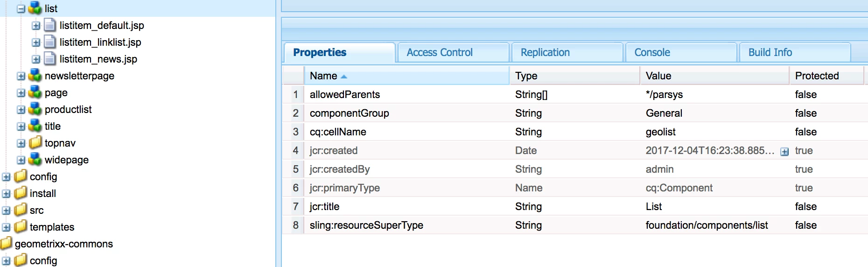
Task: Select the geometrixx-commons tree item
Action: (63, 244)
